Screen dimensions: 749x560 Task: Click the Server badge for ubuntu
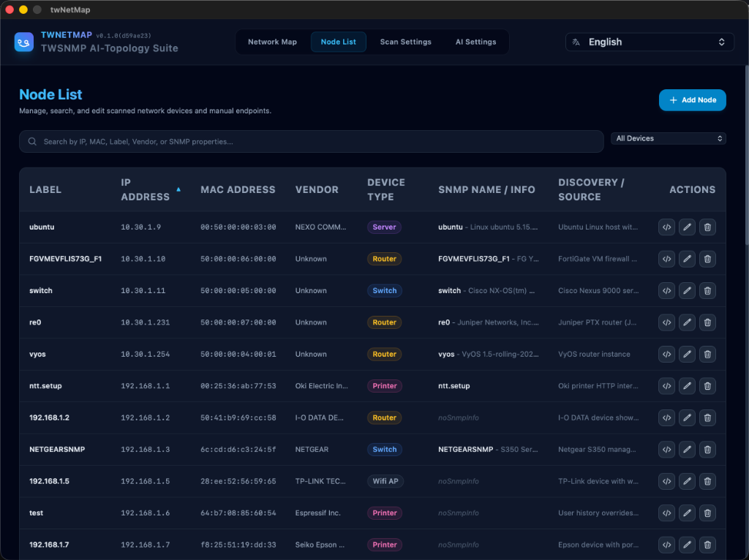[384, 227]
